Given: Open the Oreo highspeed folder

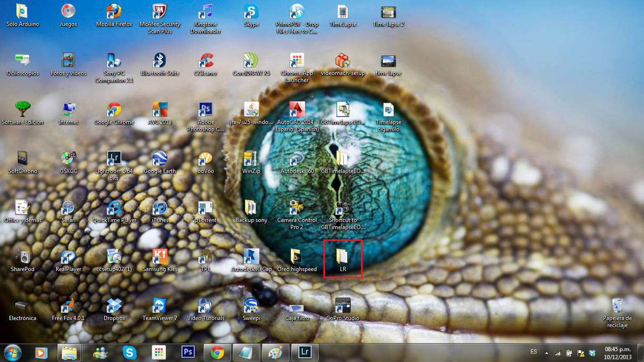Looking at the screenshot, I should [x=297, y=261].
